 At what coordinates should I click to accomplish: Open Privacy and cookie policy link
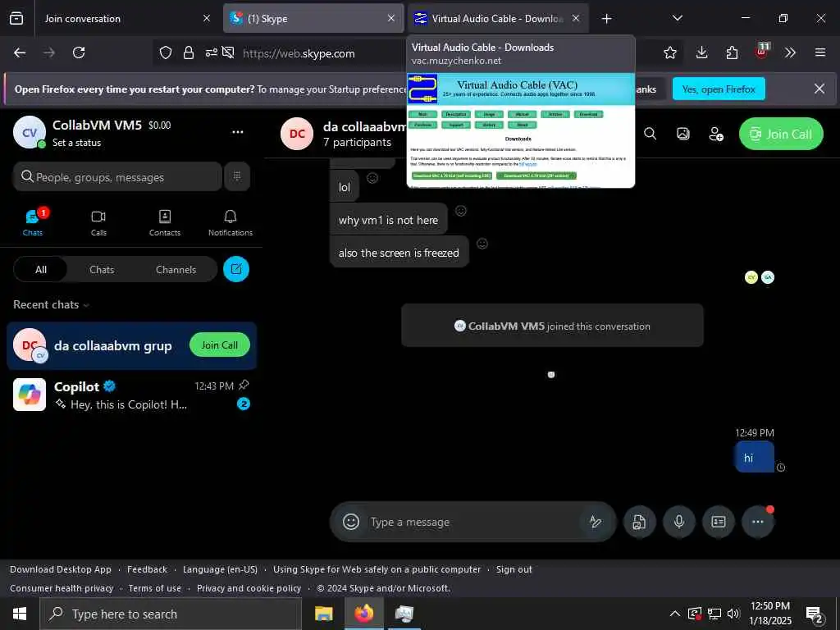[249, 588]
